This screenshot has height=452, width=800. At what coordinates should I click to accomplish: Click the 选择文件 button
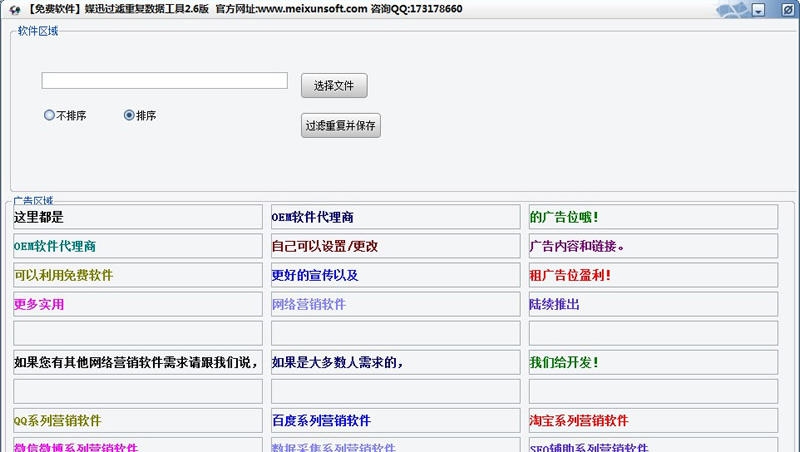(x=334, y=86)
